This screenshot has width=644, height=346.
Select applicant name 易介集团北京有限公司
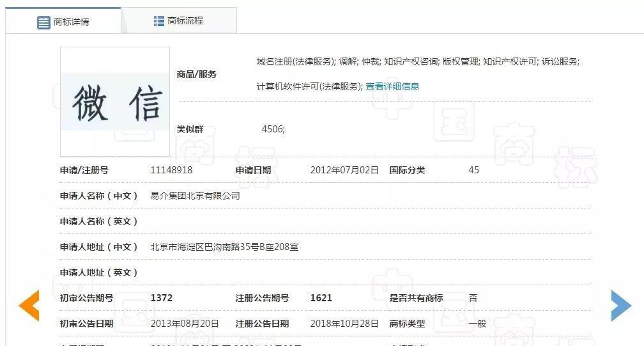click(195, 196)
